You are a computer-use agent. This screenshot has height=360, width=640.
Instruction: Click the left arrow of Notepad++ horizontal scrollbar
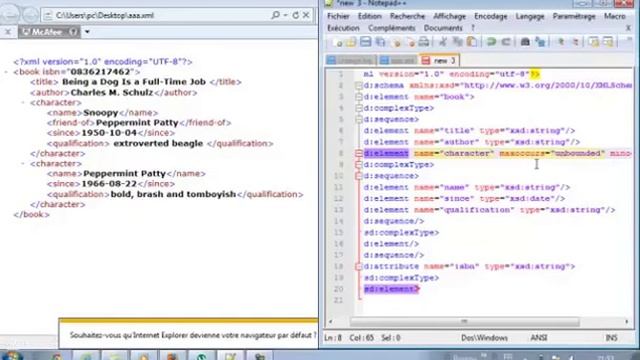coord(330,322)
